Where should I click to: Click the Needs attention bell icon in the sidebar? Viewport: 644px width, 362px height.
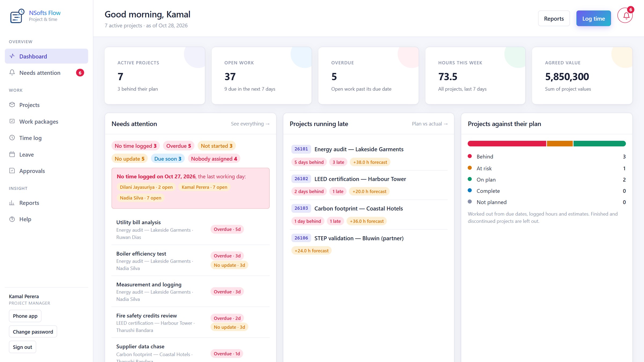(x=12, y=72)
